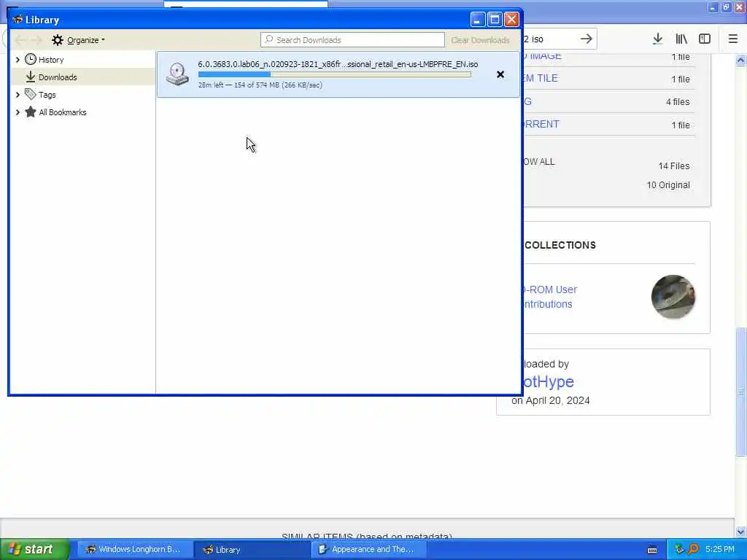Open browser Downloads toolbar arrow icon
This screenshot has width=747, height=560.
(x=657, y=39)
